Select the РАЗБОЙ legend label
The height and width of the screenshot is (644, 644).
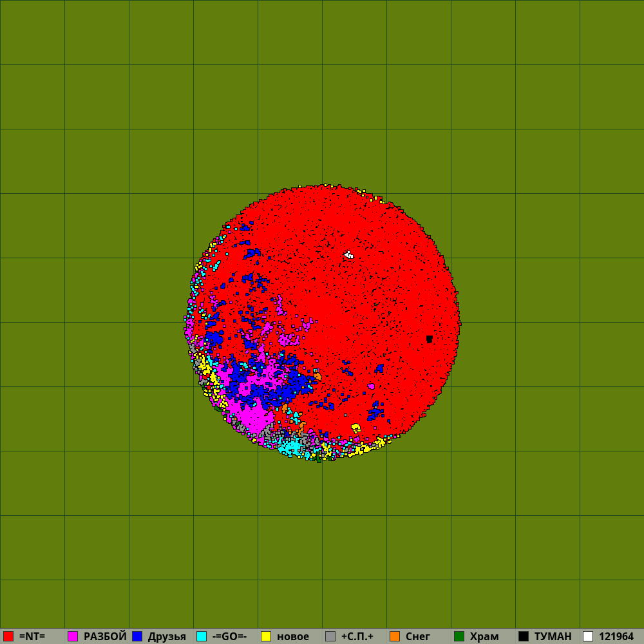[x=105, y=636]
